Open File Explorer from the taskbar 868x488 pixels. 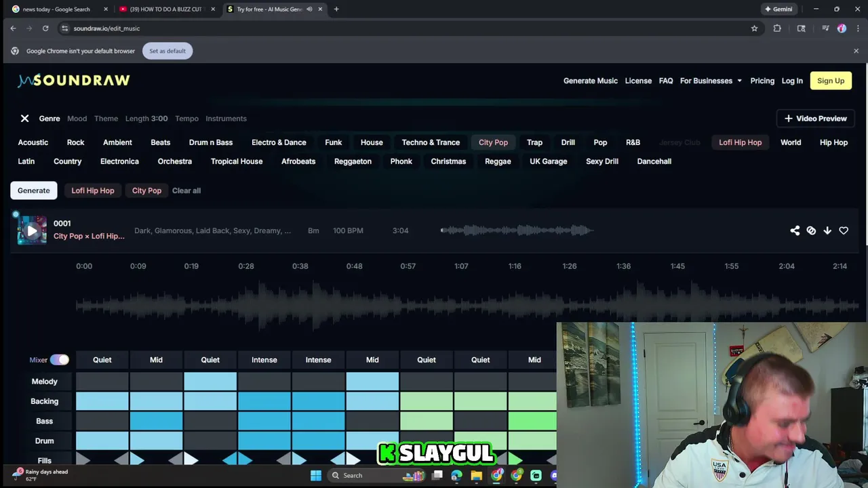point(476,475)
